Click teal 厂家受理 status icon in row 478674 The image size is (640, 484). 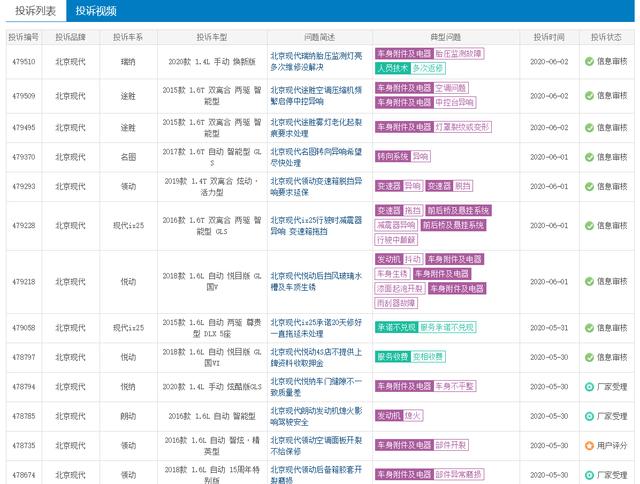click(x=589, y=475)
